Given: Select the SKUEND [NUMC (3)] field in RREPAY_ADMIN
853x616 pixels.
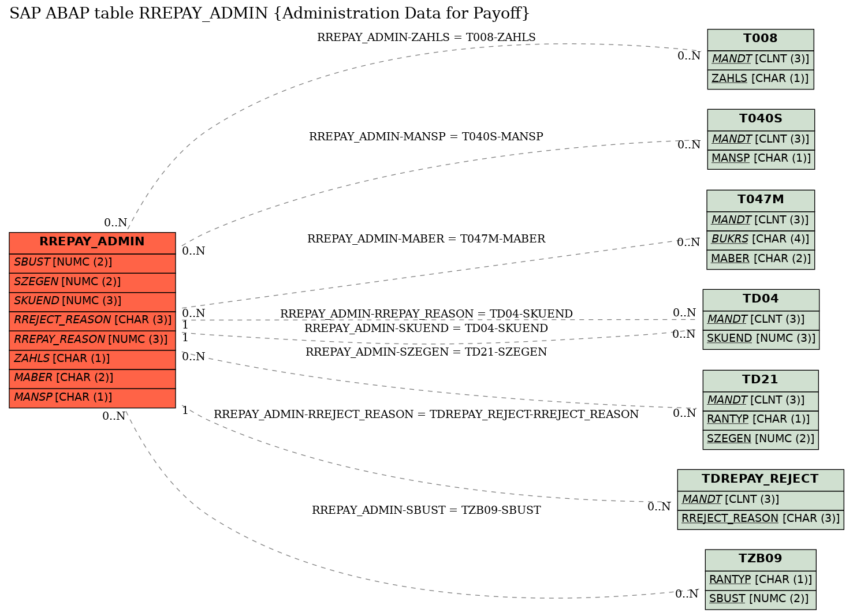Looking at the screenshot, I should coord(92,301).
